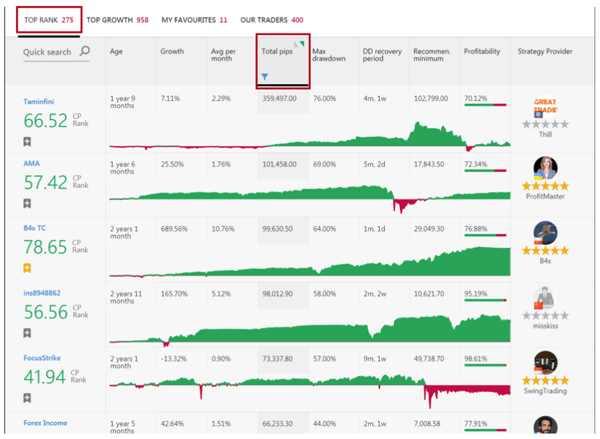Click into the Quick search field
This screenshot has height=439, width=600.
pos(47,52)
